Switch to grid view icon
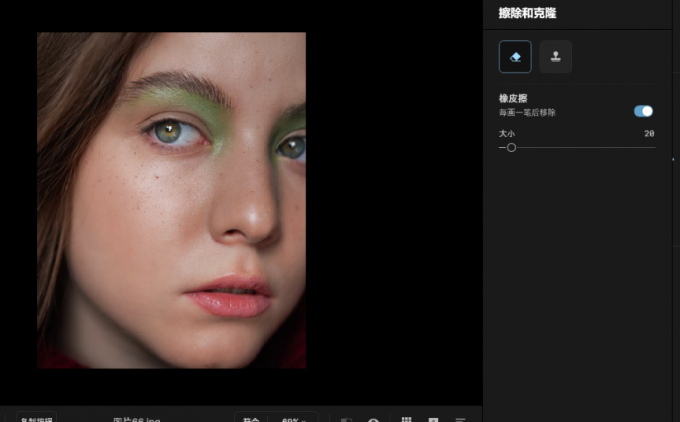 (407, 419)
